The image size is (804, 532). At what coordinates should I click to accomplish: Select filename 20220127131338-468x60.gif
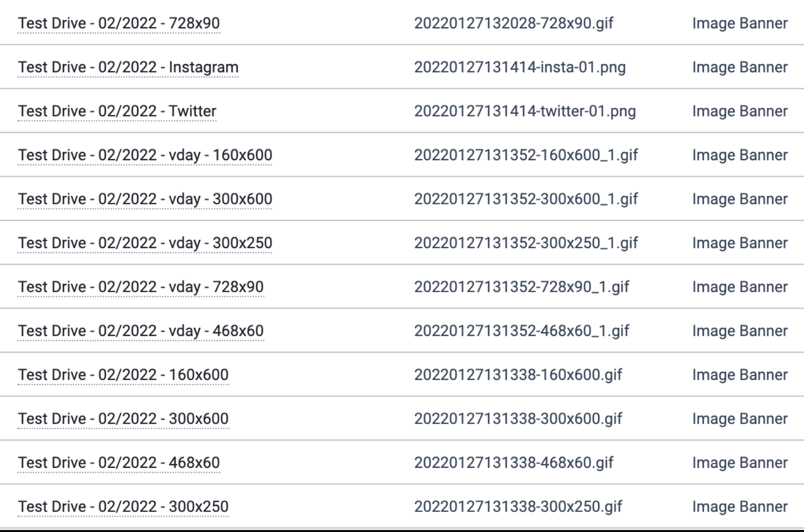514,463
